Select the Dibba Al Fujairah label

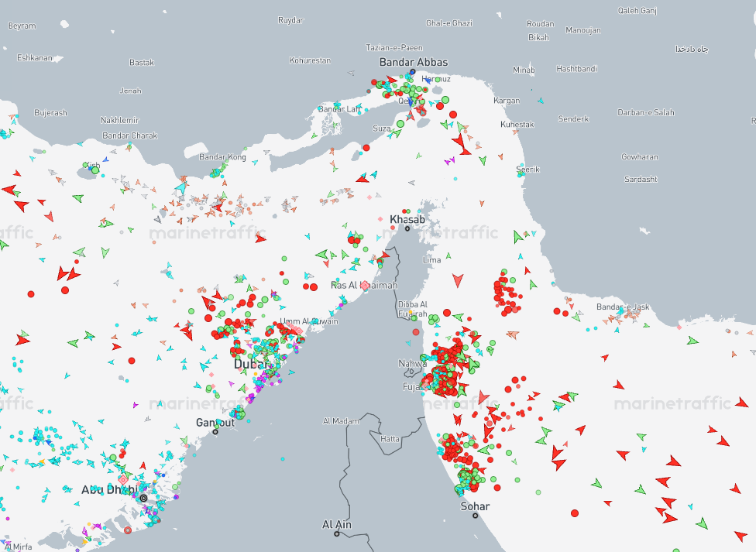click(413, 309)
